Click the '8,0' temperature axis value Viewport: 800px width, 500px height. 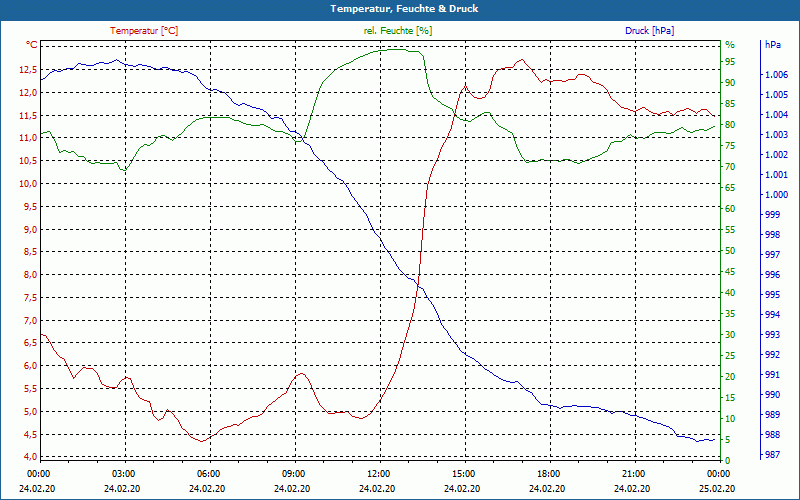31,274
